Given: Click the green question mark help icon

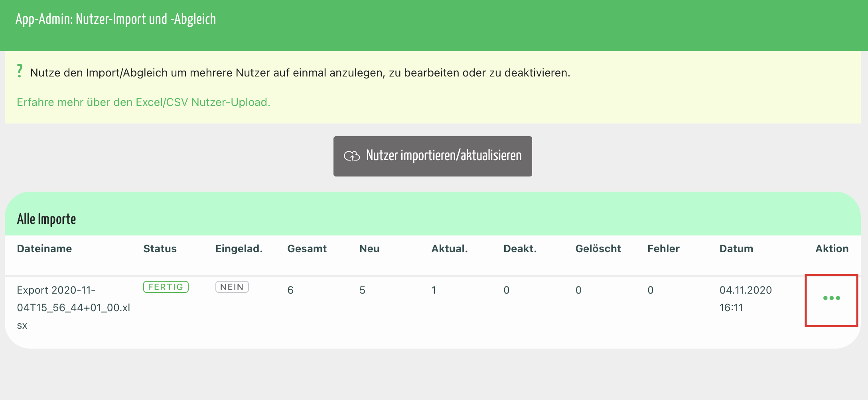Looking at the screenshot, I should point(19,69).
